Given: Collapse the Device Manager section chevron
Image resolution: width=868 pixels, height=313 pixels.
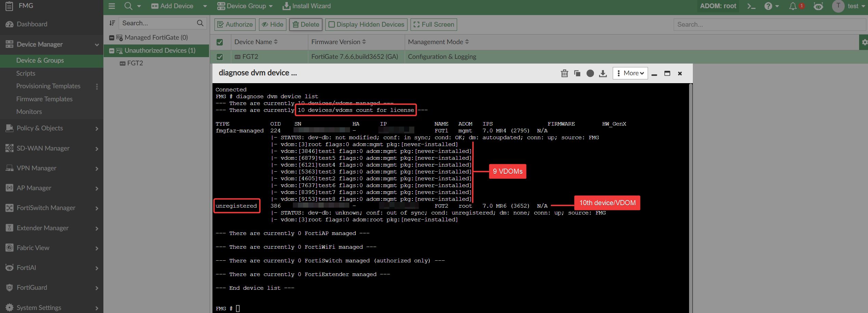Looking at the screenshot, I should (x=97, y=44).
